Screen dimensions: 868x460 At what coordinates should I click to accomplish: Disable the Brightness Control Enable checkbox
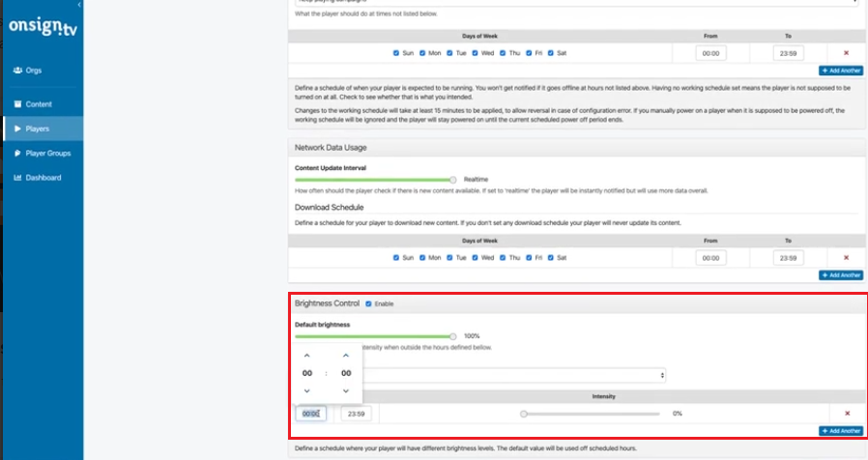click(x=368, y=303)
